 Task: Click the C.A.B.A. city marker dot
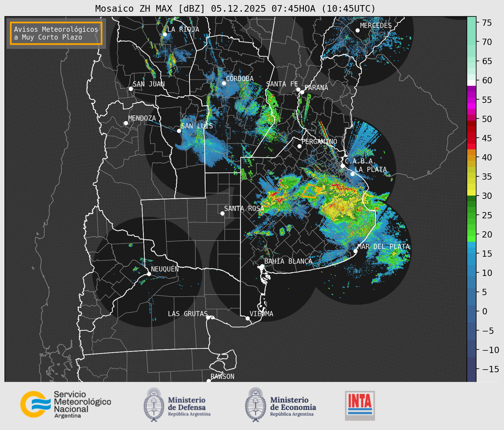click(343, 166)
